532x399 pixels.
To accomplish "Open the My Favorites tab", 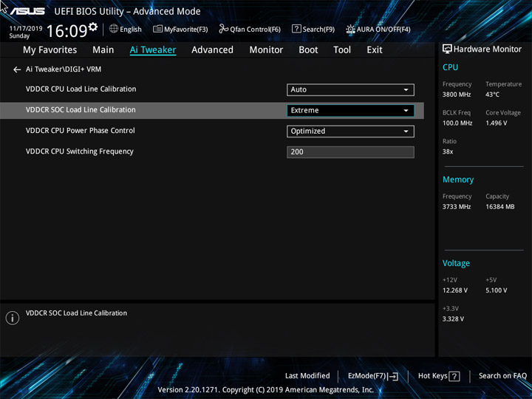I will pos(50,50).
